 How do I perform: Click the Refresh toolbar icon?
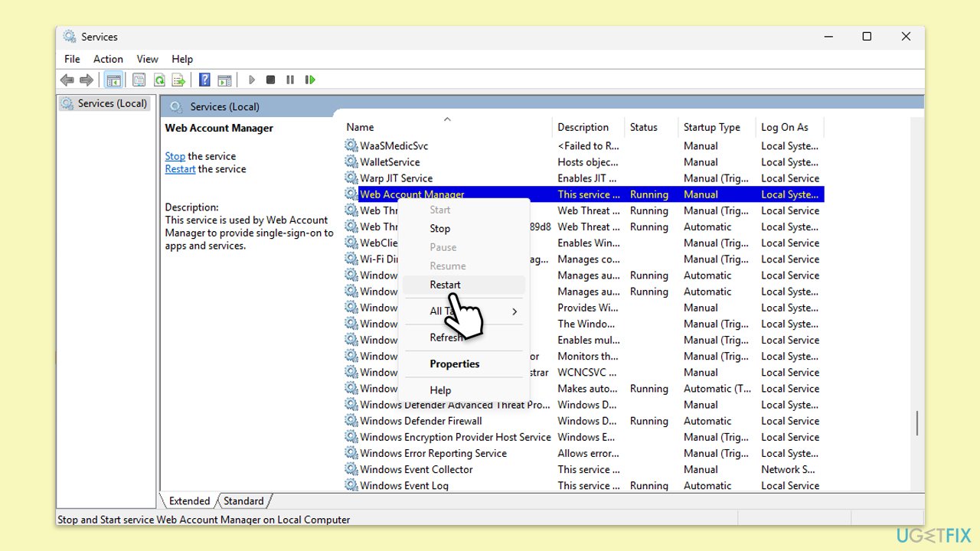click(159, 80)
